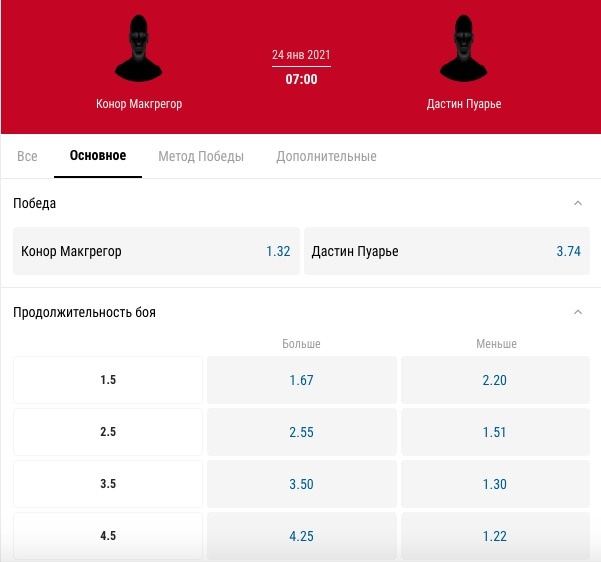
Task: Click the Конор Макгрегор name in header
Action: [139, 103]
